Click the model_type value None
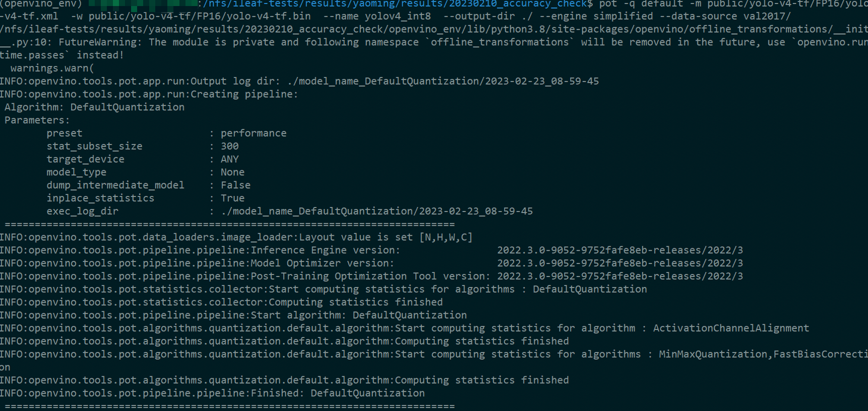868x411 pixels. coord(232,172)
